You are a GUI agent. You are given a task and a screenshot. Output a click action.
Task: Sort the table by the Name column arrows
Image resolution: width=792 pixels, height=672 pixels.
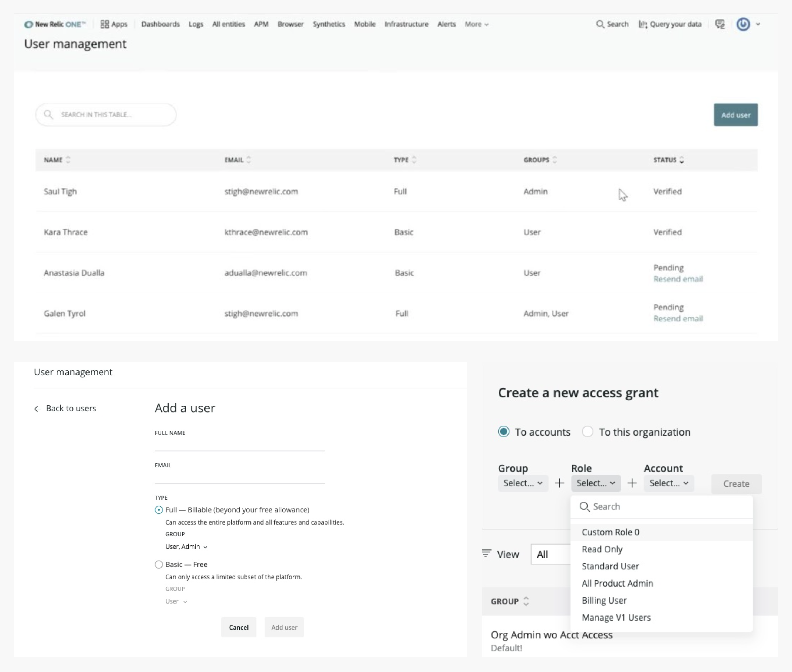(x=68, y=160)
